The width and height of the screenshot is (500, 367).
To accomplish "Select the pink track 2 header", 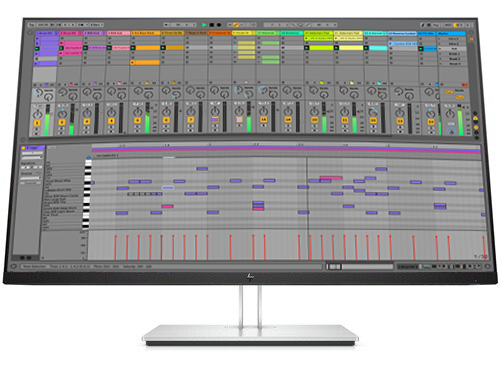I will [x=71, y=33].
